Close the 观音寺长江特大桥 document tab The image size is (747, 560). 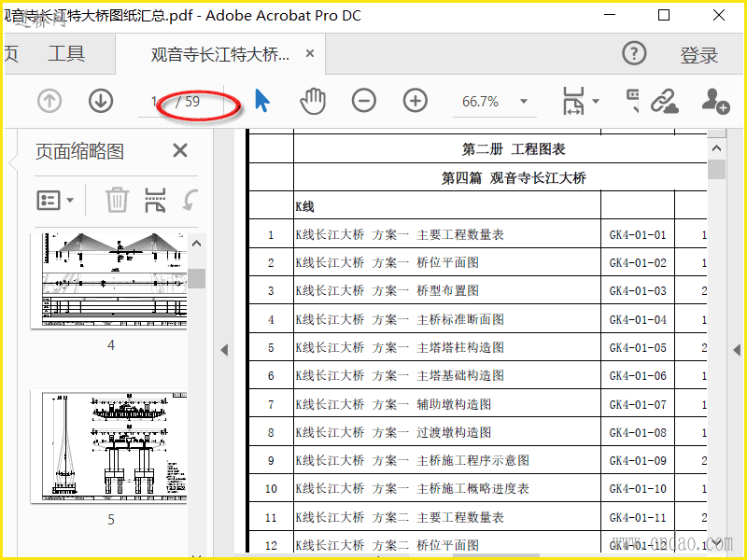310,53
